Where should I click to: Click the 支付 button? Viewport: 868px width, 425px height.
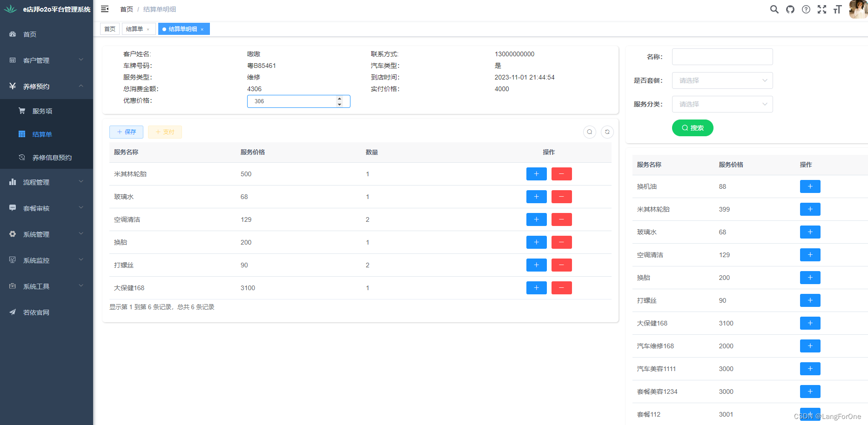click(x=165, y=132)
